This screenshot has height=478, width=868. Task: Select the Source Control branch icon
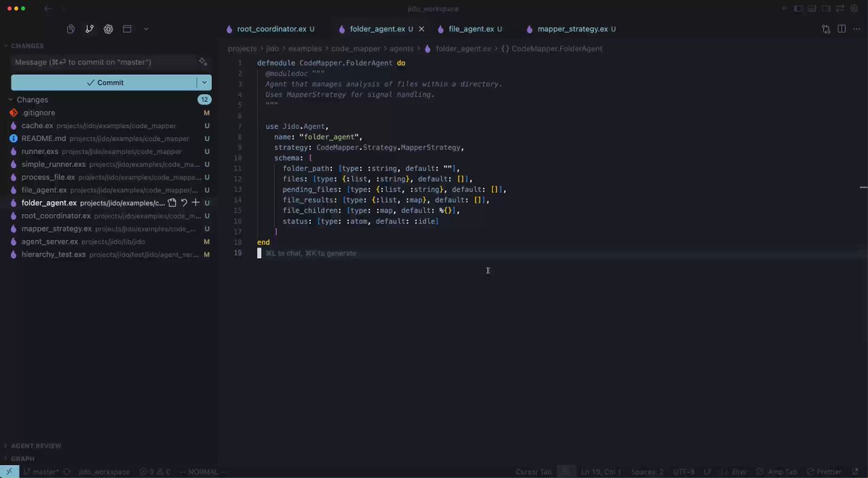(x=90, y=29)
